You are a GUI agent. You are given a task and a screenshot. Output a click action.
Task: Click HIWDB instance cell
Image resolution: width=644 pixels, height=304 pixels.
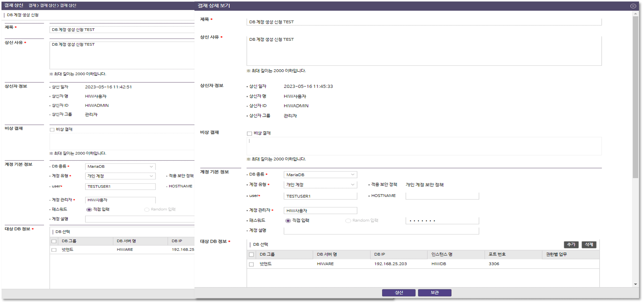[x=439, y=264]
